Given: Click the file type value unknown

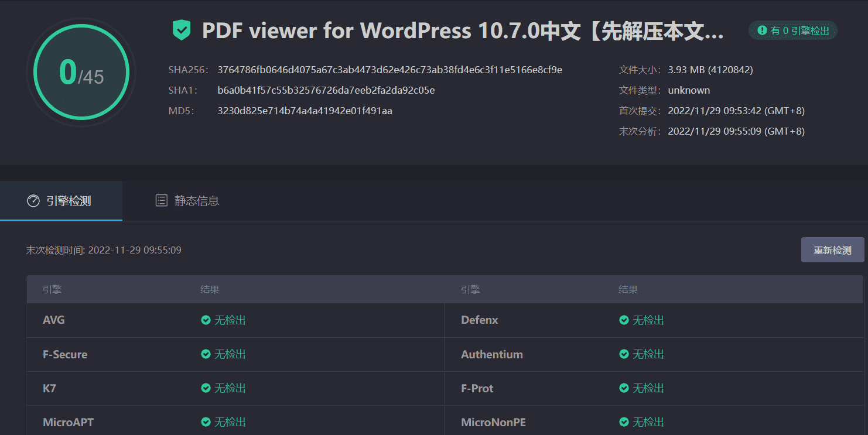Looking at the screenshot, I should (689, 90).
